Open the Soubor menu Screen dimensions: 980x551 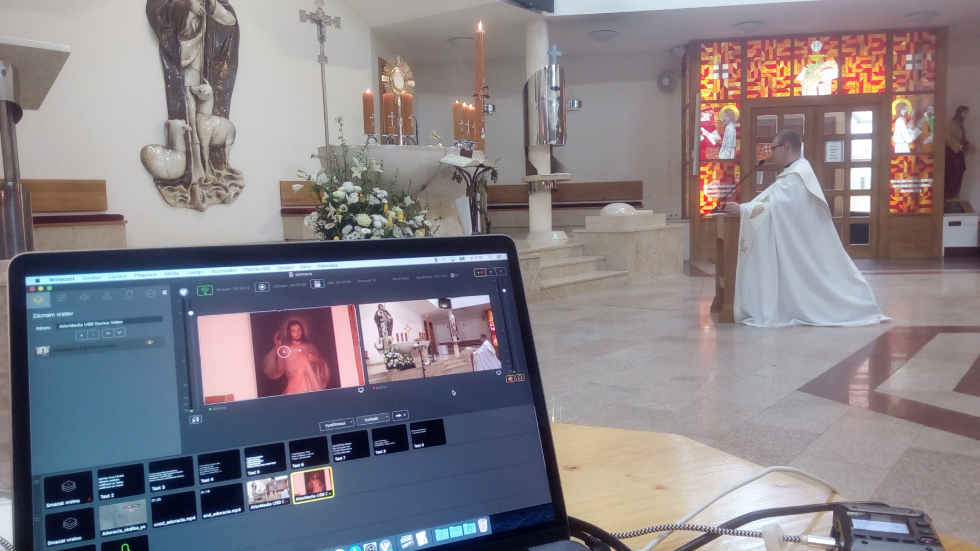92,278
